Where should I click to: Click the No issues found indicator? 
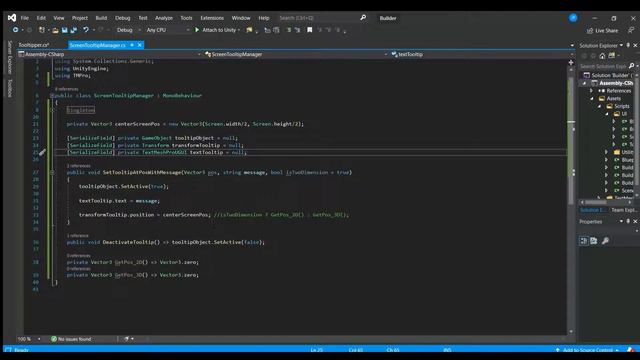[x=71, y=339]
